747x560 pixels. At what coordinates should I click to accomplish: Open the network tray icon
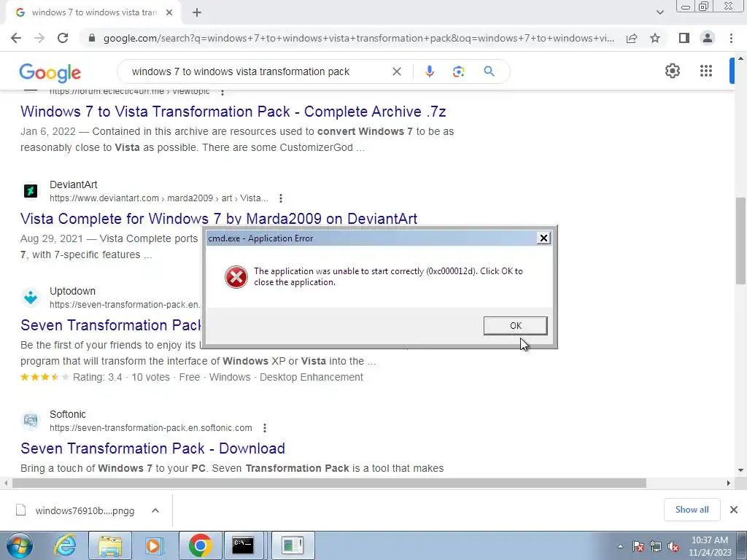(656, 547)
